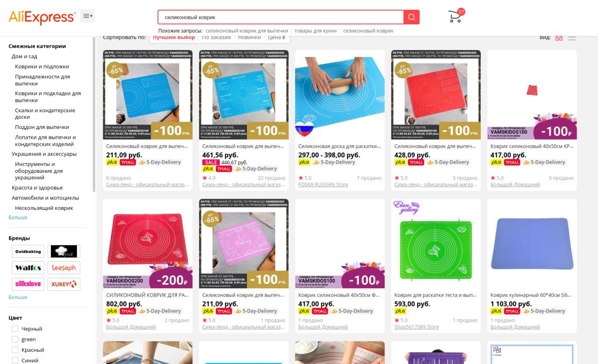
Task: Select the XUKEY brand logo
Action: coord(64,284)
